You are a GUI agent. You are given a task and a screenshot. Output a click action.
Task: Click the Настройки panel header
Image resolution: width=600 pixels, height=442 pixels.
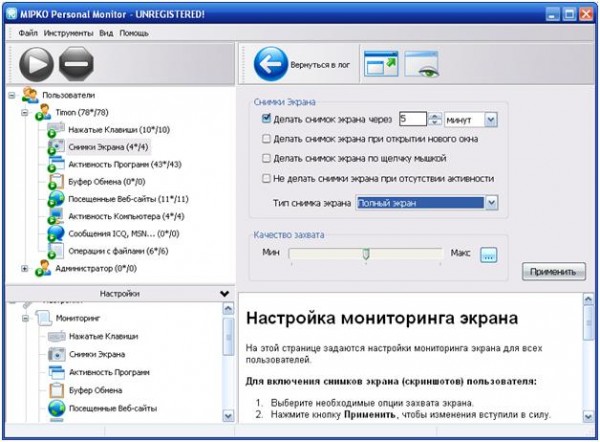[x=119, y=294]
